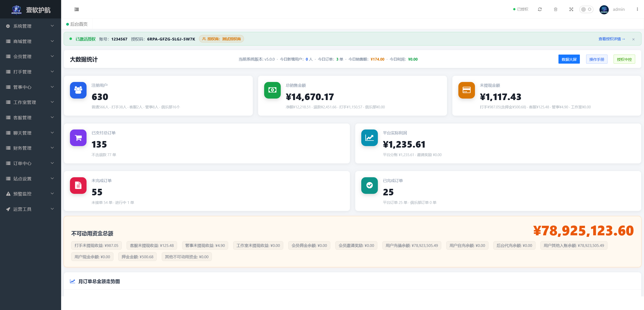Click the ¥78,925,123.60 total amount

[583, 231]
